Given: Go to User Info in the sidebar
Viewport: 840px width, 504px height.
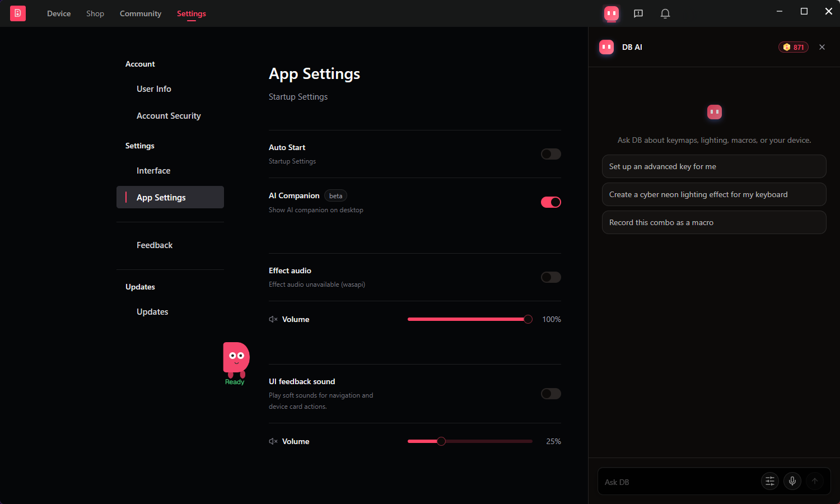Looking at the screenshot, I should tap(170, 89).
